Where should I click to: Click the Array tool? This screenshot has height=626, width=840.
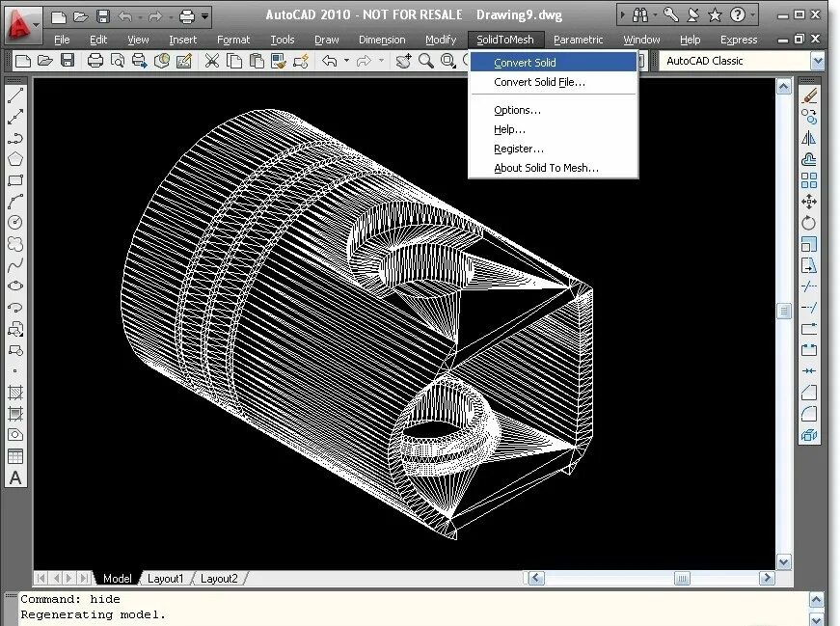809,180
